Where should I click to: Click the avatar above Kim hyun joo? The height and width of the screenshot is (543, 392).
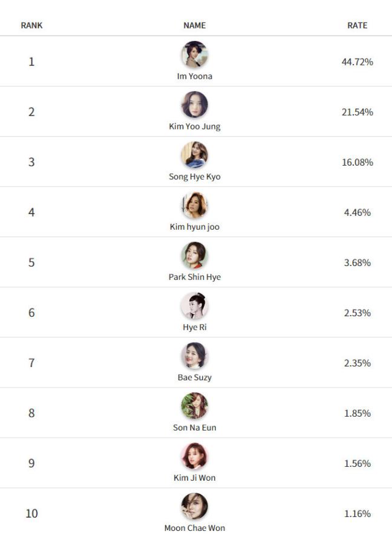pos(194,206)
